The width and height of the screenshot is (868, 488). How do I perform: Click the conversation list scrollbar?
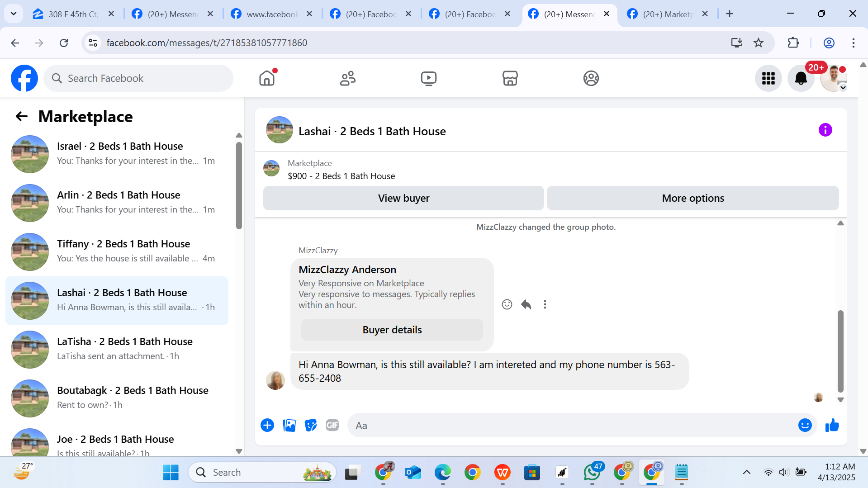pyautogui.click(x=239, y=185)
